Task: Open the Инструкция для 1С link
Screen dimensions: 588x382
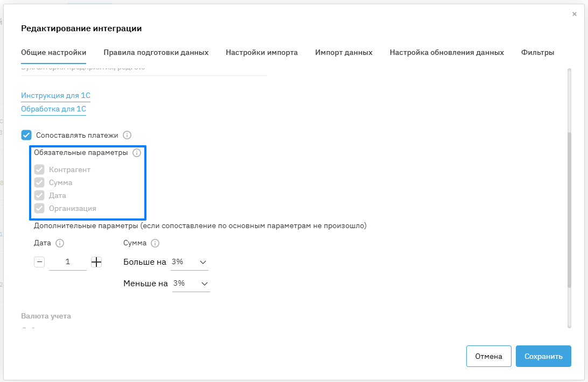Action: point(55,96)
